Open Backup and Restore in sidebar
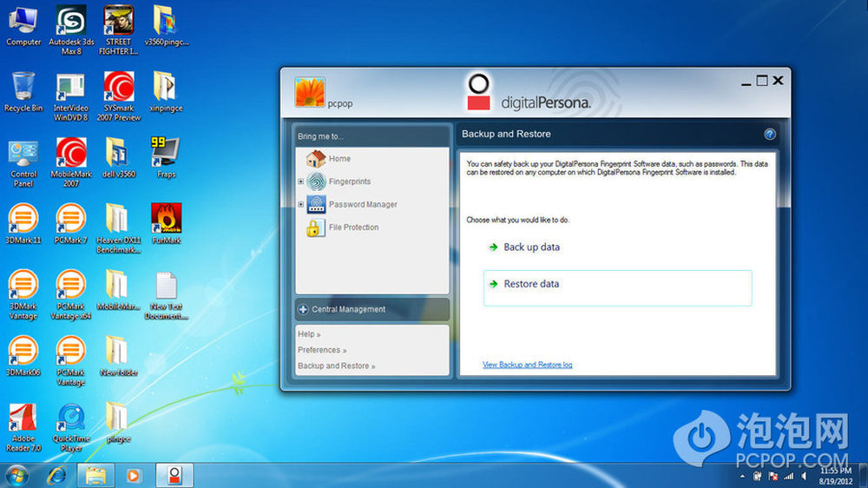 click(337, 366)
